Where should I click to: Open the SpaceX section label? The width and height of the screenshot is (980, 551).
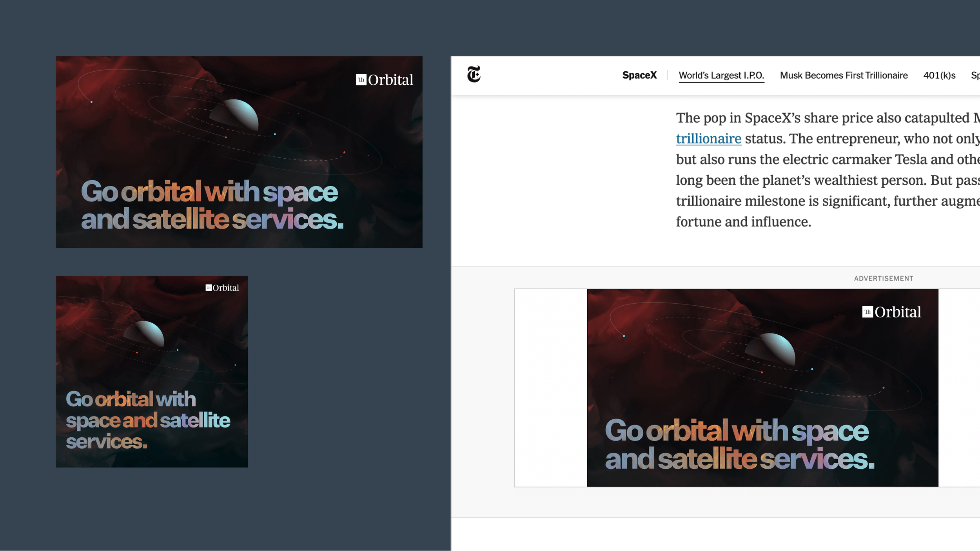point(639,75)
